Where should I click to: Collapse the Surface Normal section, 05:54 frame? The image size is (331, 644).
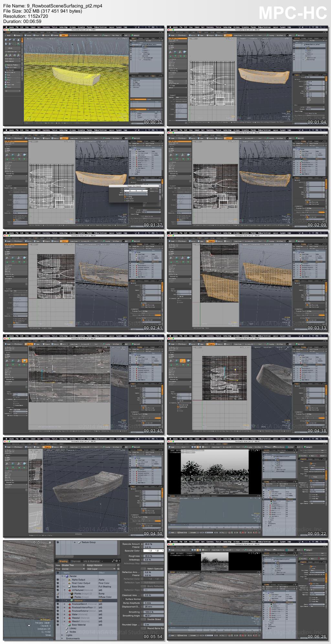pyautogui.click(x=123, y=599)
